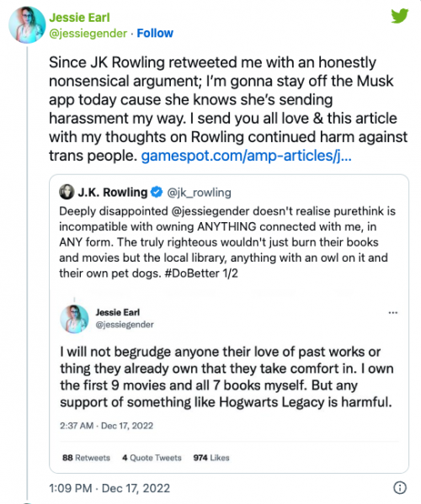Open the three-dot menu in quoted tweet
Image resolution: width=421 pixels, height=504 pixels.
[393, 312]
